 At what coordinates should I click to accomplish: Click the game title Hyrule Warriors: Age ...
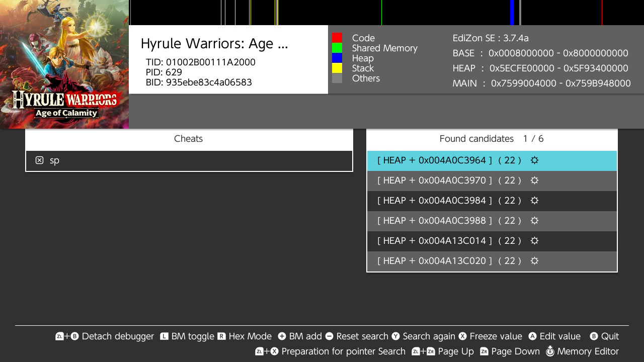(214, 44)
